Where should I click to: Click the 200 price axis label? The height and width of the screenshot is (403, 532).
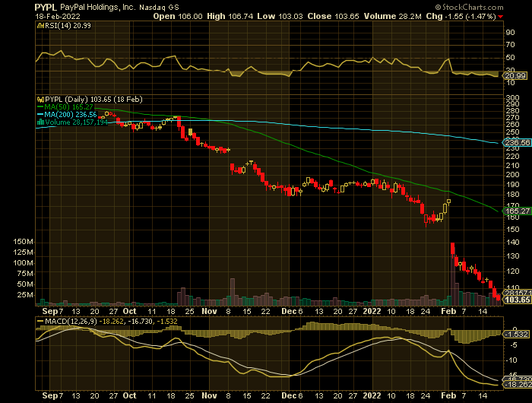tap(512, 175)
